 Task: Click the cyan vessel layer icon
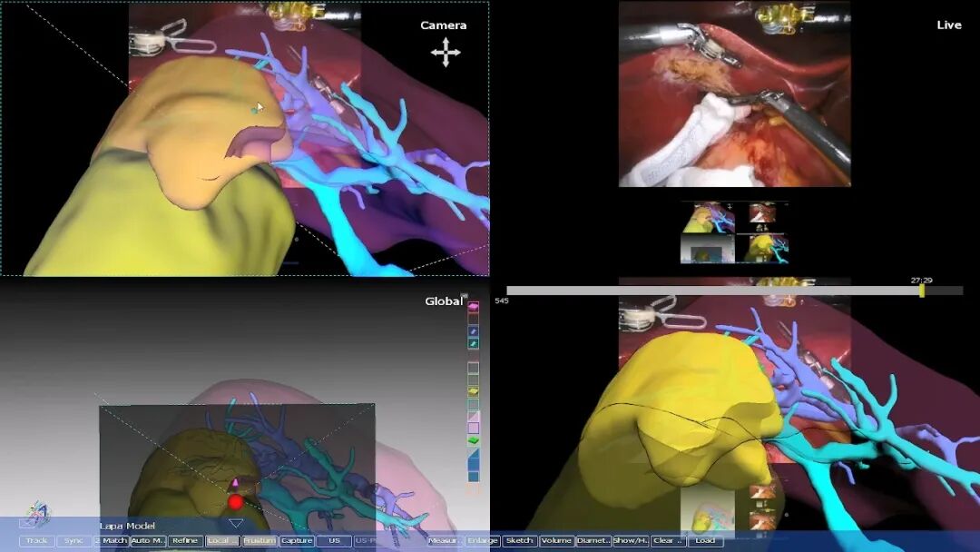point(473,343)
